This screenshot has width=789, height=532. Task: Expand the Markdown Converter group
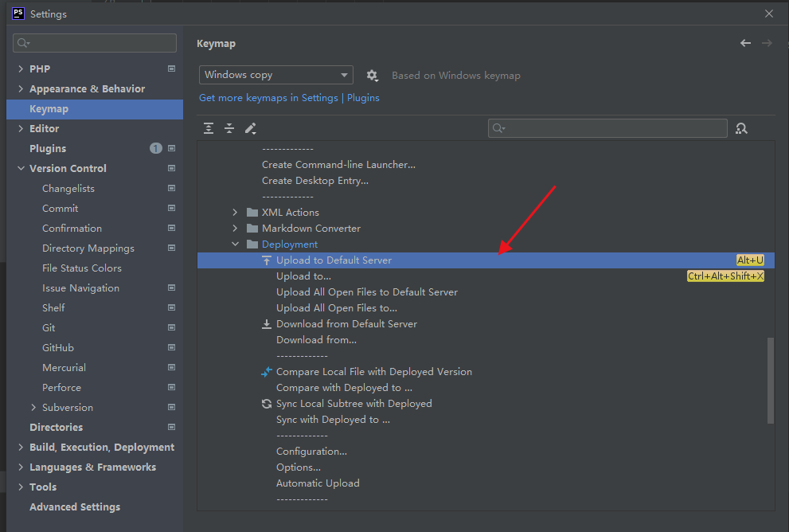235,229
